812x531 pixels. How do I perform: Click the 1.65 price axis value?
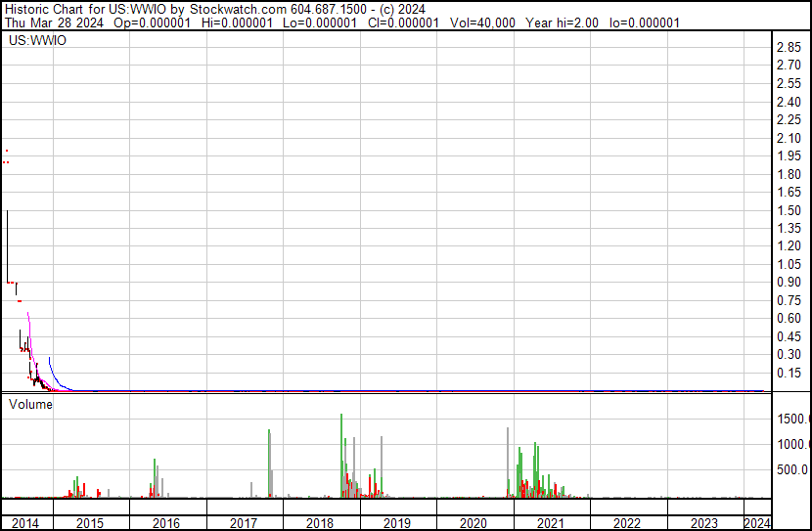pos(789,192)
